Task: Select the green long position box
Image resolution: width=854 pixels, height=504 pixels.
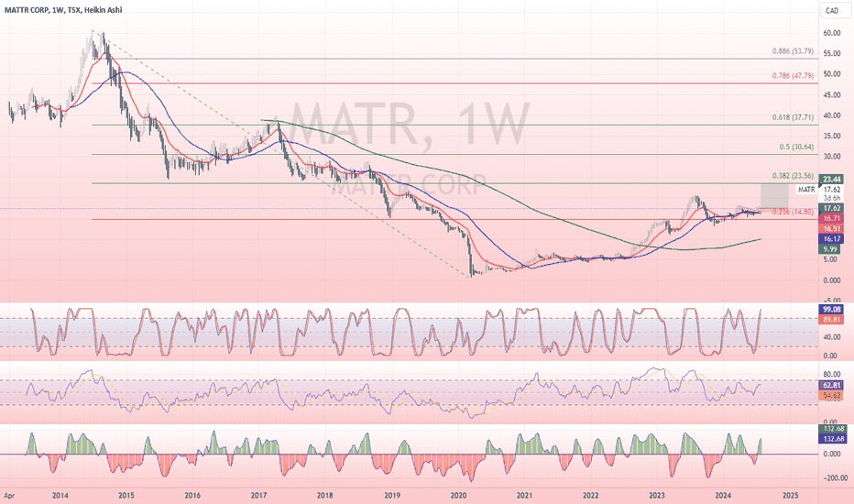Action: click(774, 196)
